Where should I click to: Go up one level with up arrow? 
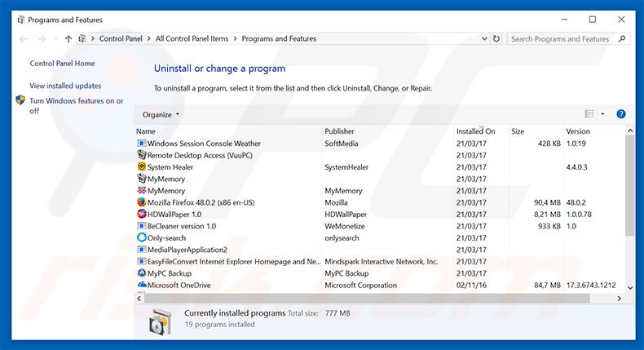pos(68,38)
